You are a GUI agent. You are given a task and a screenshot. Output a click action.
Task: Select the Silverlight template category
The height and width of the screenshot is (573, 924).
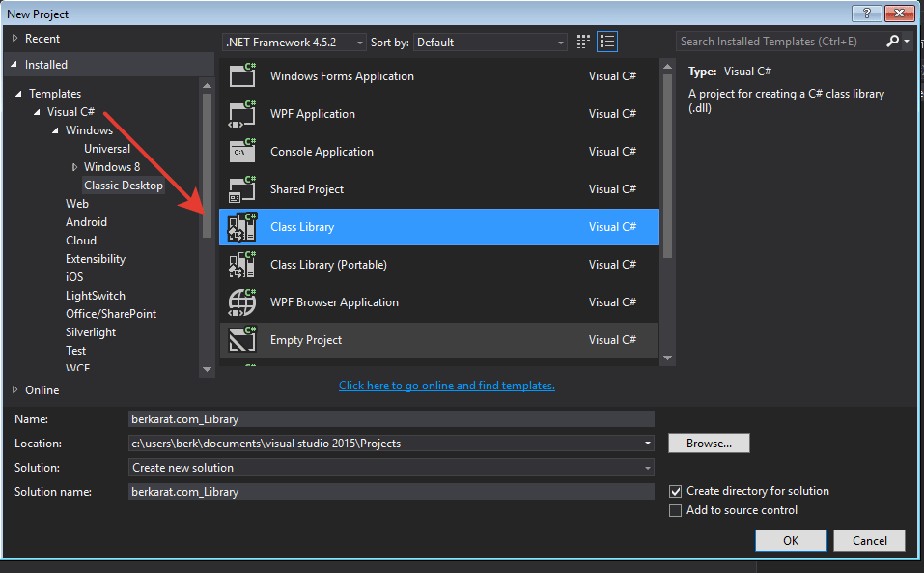coord(91,331)
